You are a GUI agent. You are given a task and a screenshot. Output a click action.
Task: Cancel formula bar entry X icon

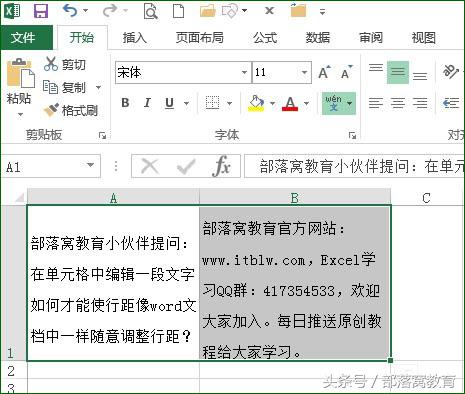tap(150, 166)
